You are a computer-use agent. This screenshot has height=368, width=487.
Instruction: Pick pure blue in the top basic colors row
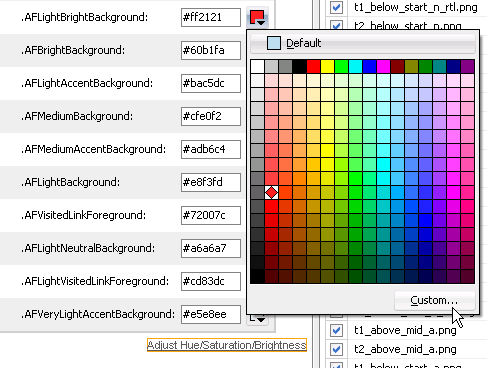369,67
